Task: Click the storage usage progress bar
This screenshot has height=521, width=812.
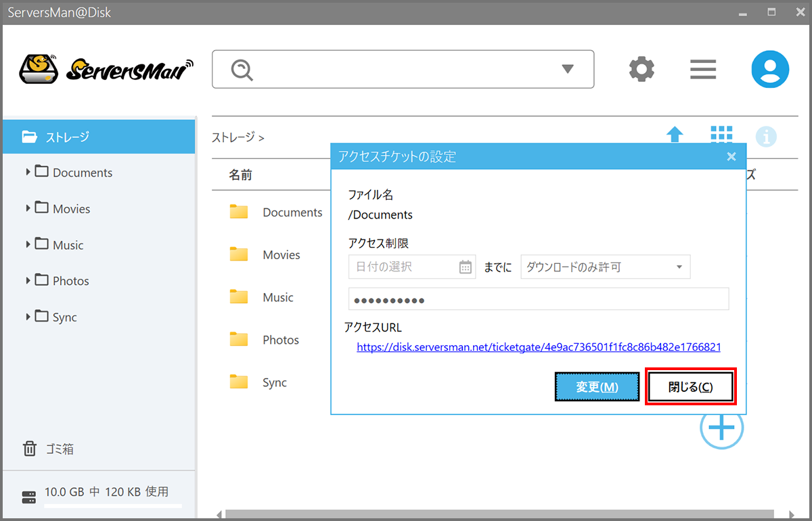Action: pyautogui.click(x=113, y=505)
